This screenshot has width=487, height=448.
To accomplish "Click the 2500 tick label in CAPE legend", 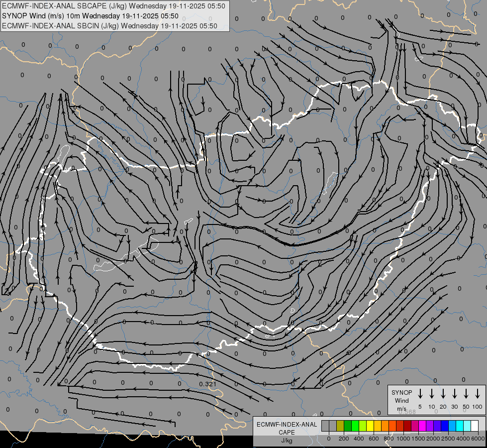I will coord(448,439).
